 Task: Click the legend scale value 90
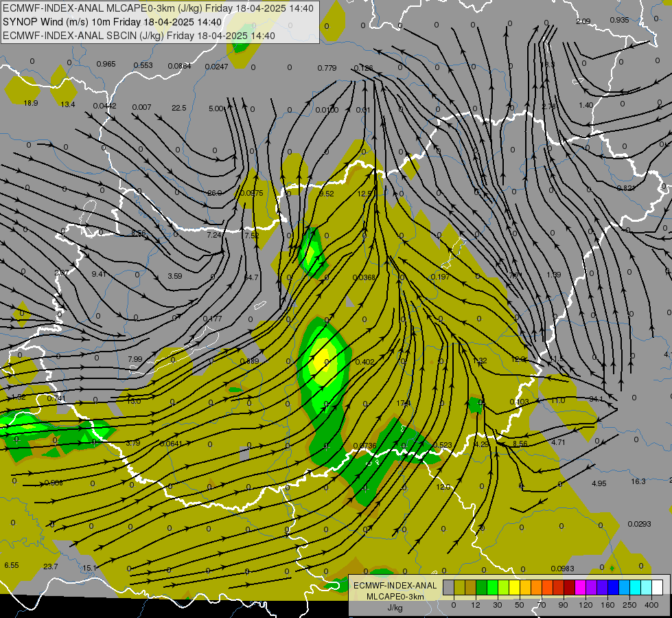563,605
